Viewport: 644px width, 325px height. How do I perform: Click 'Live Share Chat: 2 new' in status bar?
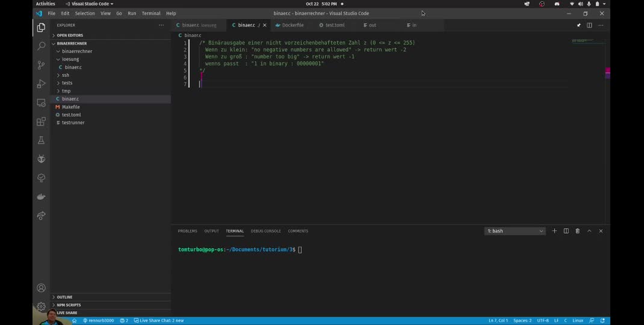[x=158, y=320]
